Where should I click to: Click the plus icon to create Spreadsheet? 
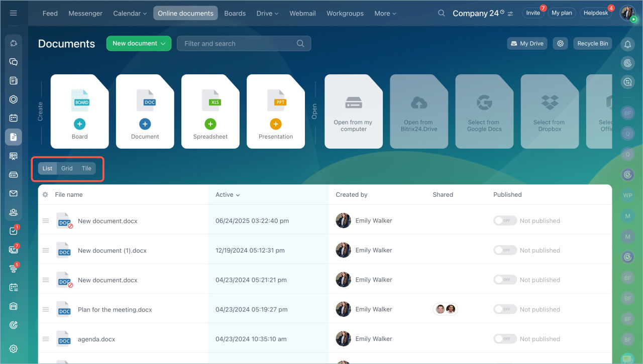[210, 124]
